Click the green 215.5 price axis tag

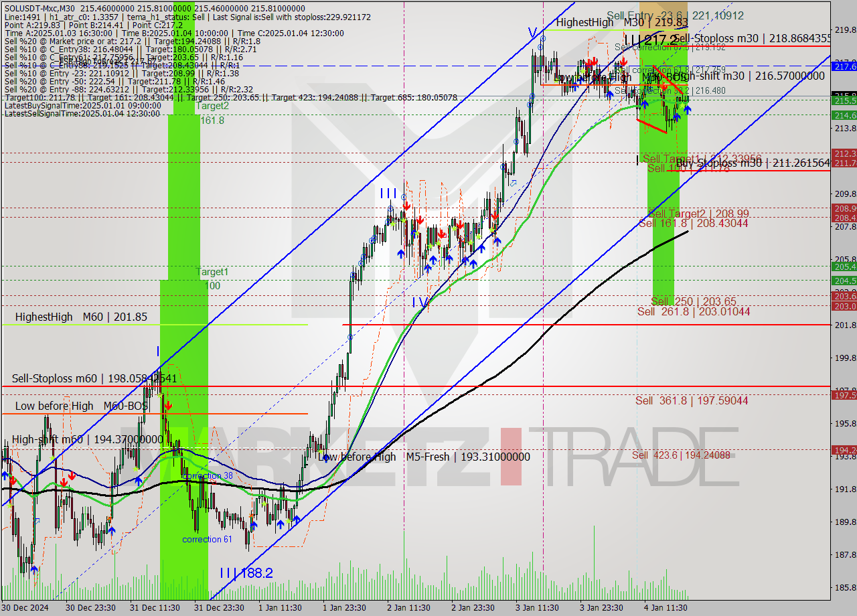[844, 100]
